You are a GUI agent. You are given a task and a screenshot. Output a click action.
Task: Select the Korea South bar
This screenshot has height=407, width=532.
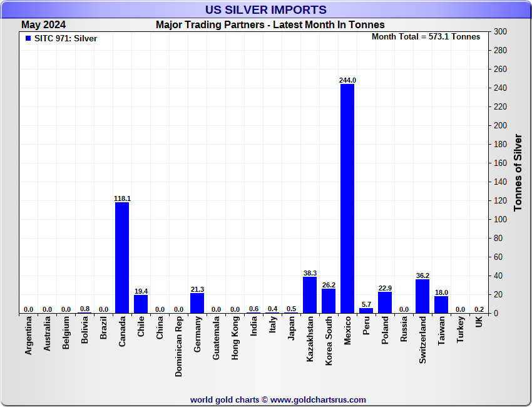329,301
